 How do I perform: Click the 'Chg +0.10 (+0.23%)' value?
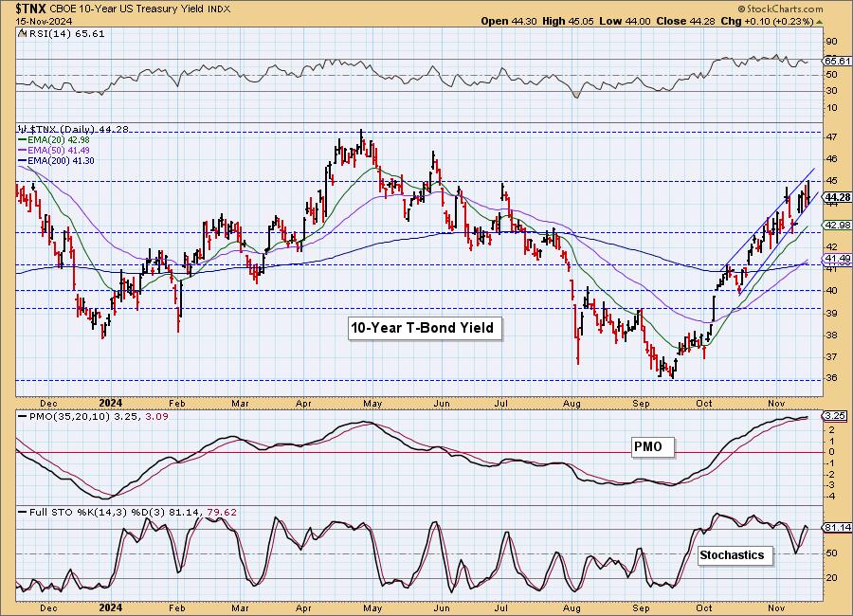click(767, 21)
